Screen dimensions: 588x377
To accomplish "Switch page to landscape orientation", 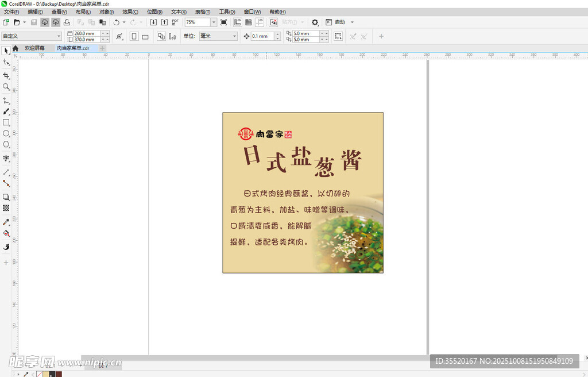I will tap(145, 36).
